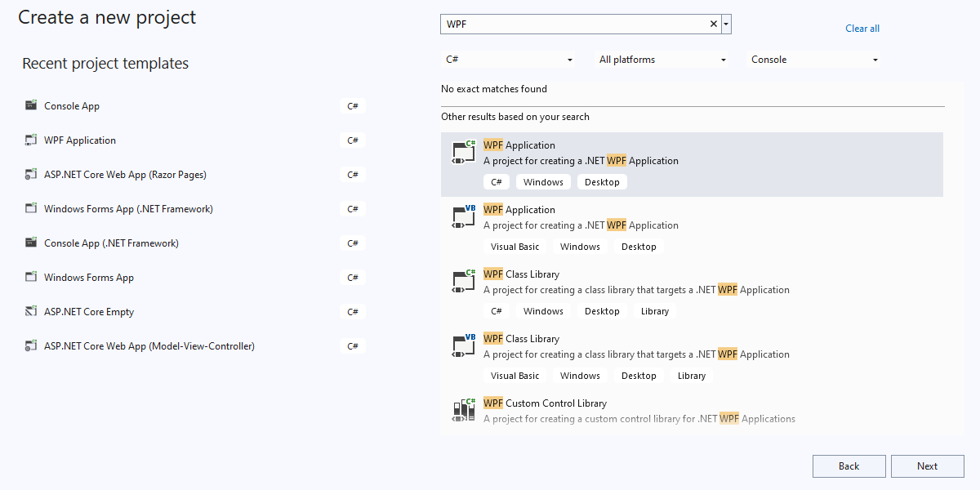Select ASP.NET Core Web App (Model-View-Controller) name

point(149,346)
